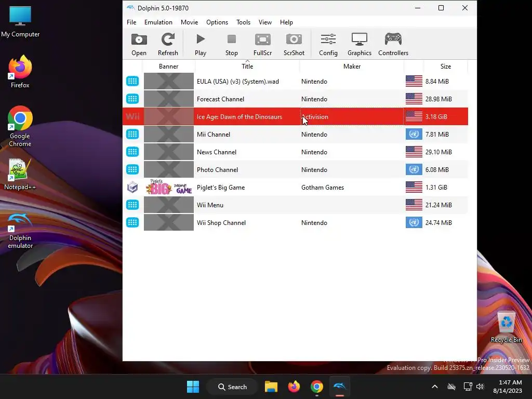Show hidden system tray icons

(x=435, y=387)
